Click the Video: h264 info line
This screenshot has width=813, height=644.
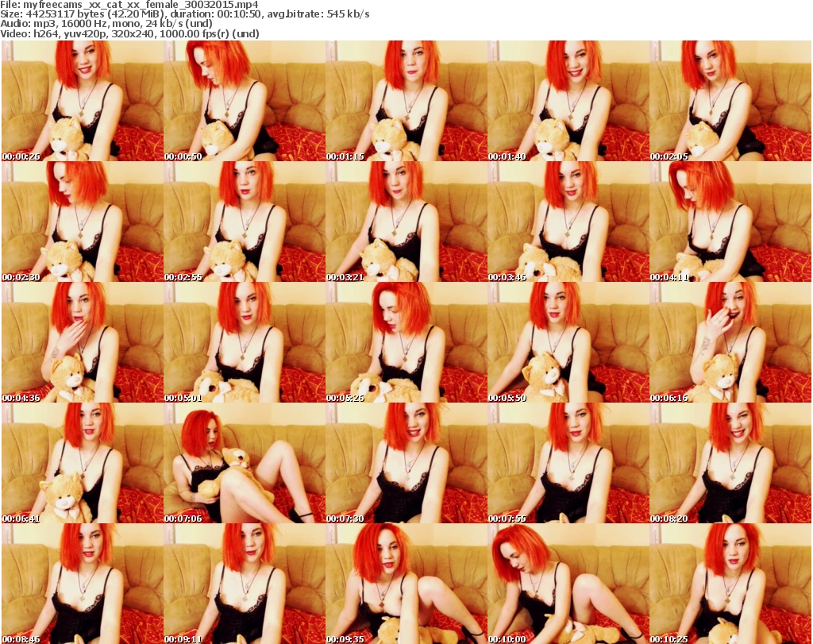click(x=129, y=33)
